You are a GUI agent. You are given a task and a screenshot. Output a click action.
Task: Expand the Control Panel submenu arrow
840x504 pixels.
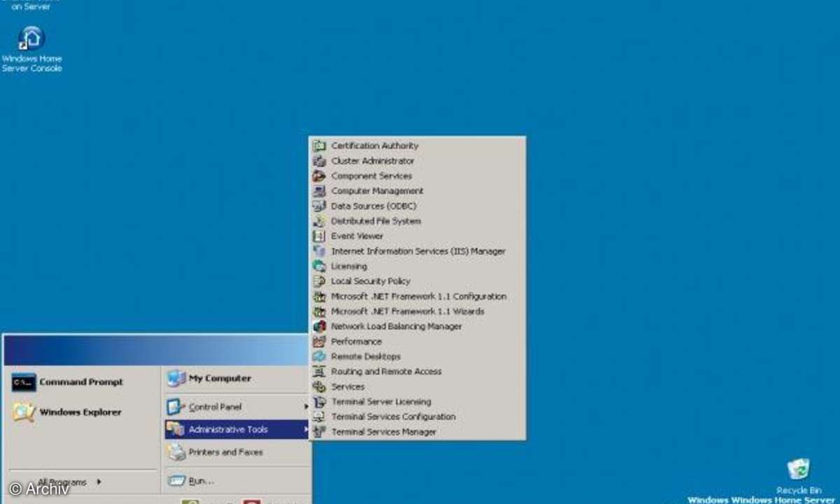(306, 407)
